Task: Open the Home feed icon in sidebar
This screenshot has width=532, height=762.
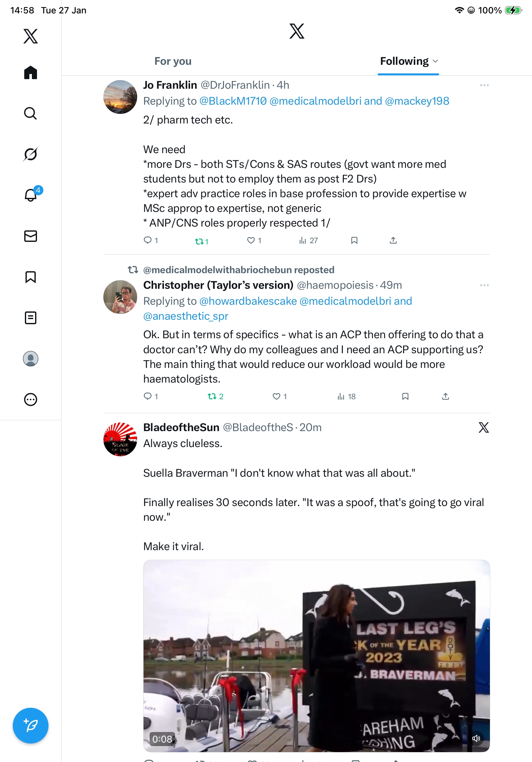Action: click(x=31, y=72)
